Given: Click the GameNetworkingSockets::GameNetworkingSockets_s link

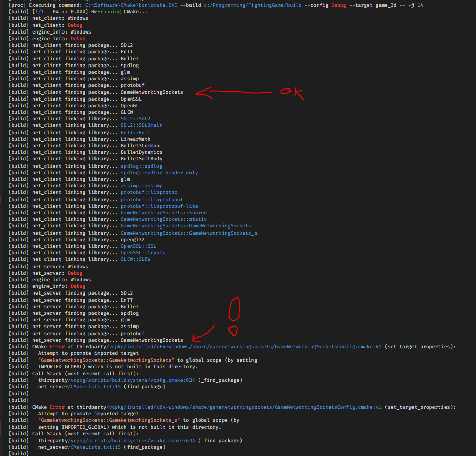Looking at the screenshot, I should pos(188,233).
